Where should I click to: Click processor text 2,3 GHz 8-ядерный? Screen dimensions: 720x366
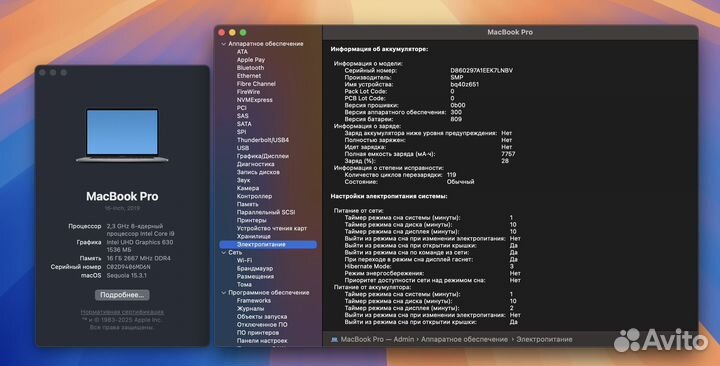pyautogui.click(x=135, y=226)
